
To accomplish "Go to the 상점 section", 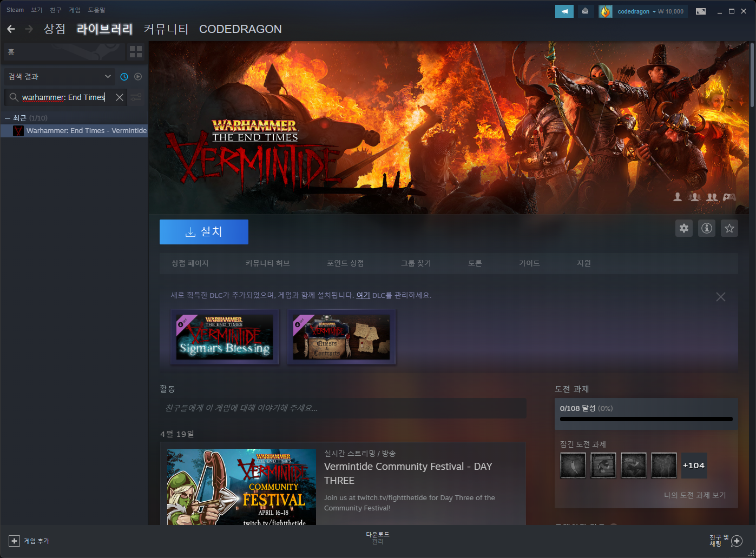I will tap(55, 29).
